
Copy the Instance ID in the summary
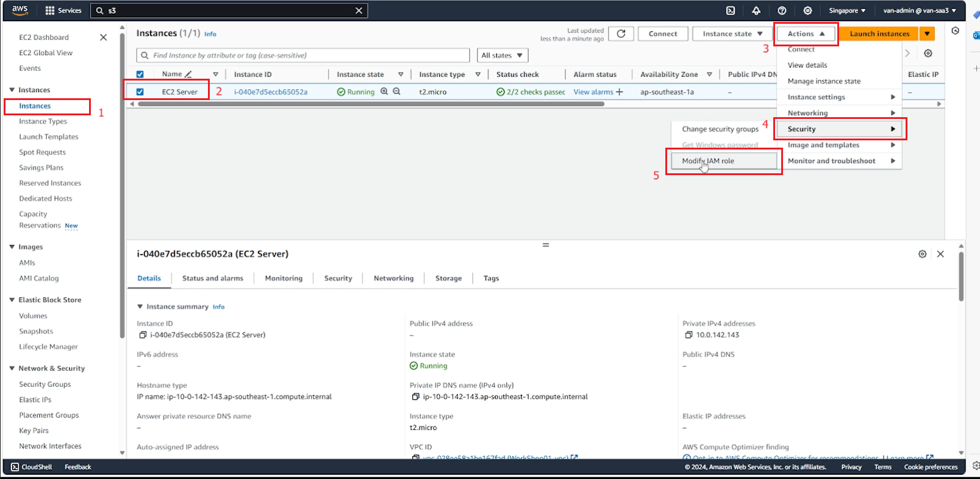[x=143, y=335]
